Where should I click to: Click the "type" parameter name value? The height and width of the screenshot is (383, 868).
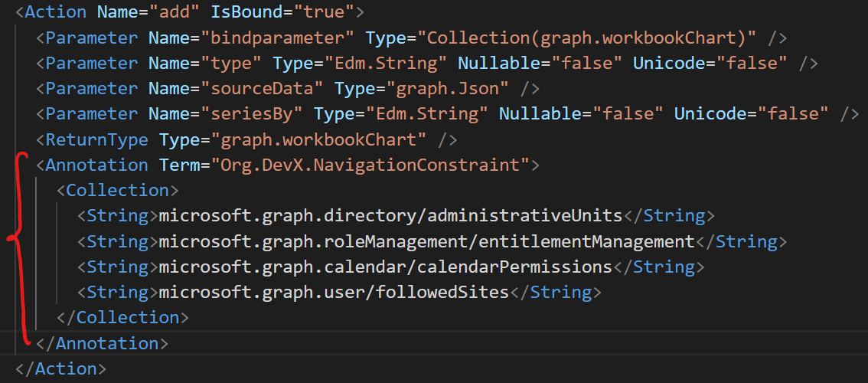pyautogui.click(x=231, y=63)
